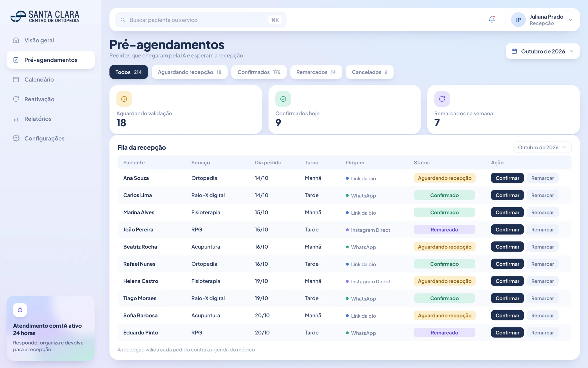Click the search patient or service field
The height and width of the screenshot is (368, 588).
[201, 20]
